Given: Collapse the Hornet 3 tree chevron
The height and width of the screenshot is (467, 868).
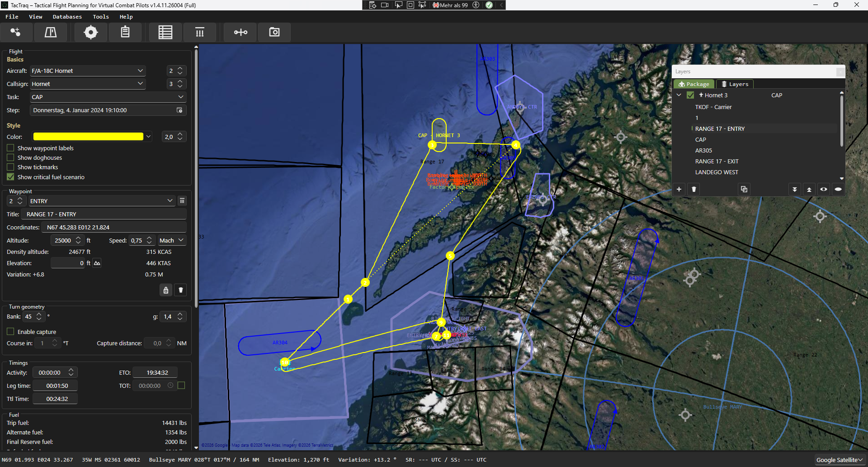Looking at the screenshot, I should tap(679, 95).
